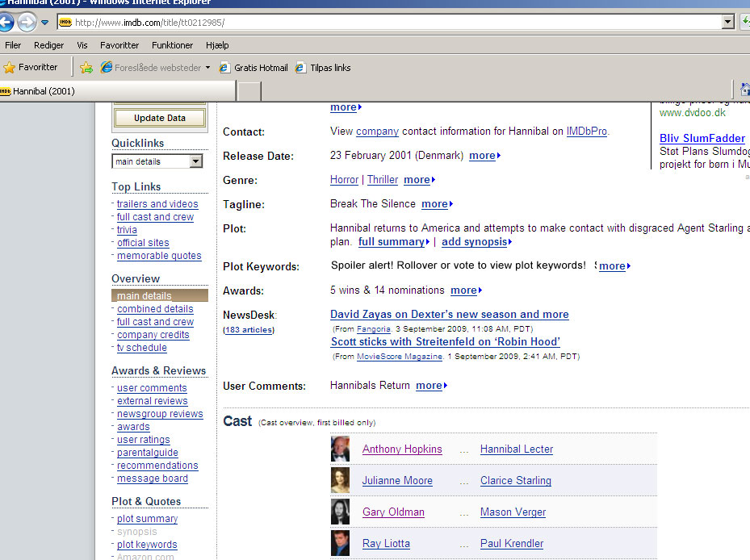
Task: Select main details in Overview
Action: coord(160,295)
